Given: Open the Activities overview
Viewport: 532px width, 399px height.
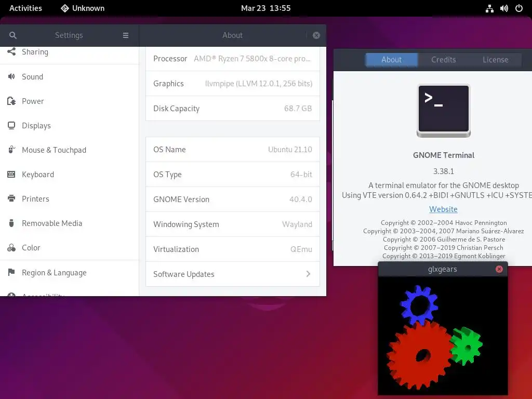Looking at the screenshot, I should 25,8.
